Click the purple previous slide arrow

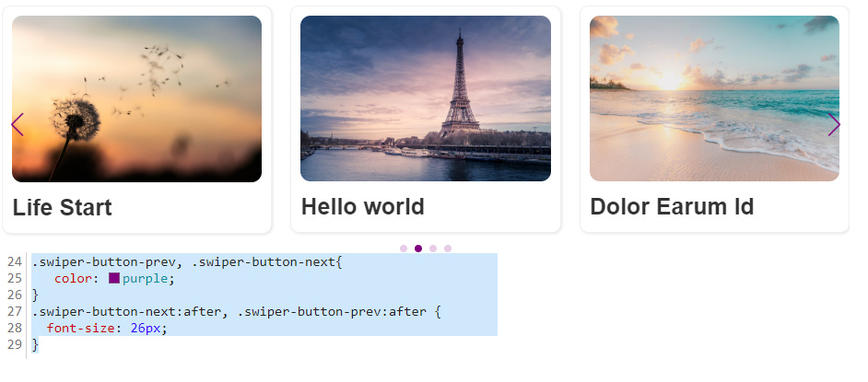[18, 124]
